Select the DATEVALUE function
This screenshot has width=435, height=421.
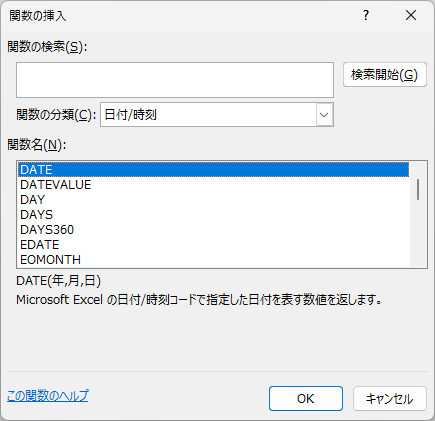[x=213, y=185]
